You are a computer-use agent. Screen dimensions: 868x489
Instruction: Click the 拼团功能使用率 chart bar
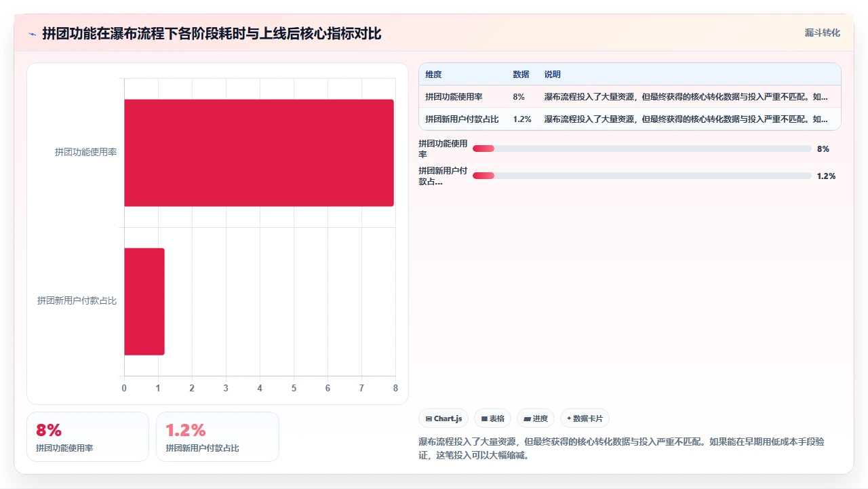tap(258, 153)
